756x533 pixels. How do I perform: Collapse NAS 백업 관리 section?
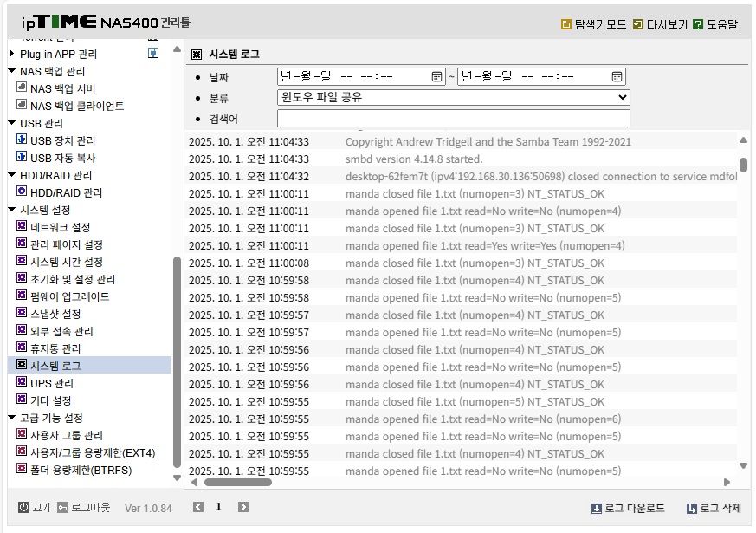12,71
